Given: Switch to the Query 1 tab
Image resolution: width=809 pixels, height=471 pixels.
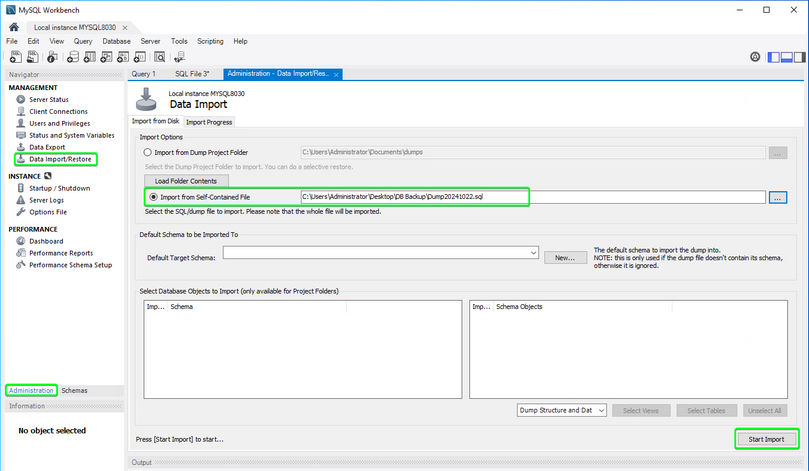Looking at the screenshot, I should coord(143,74).
